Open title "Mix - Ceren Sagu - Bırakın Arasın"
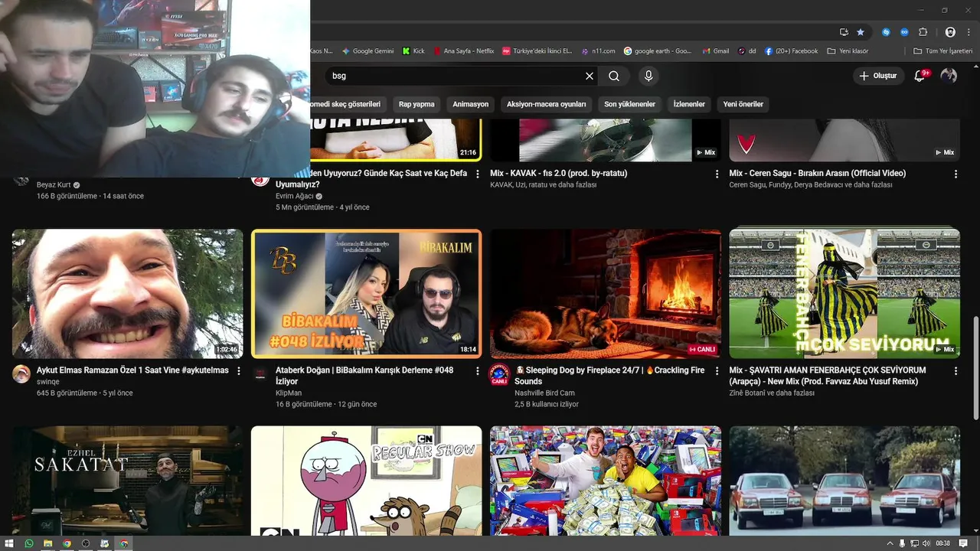980x551 pixels. (x=818, y=174)
